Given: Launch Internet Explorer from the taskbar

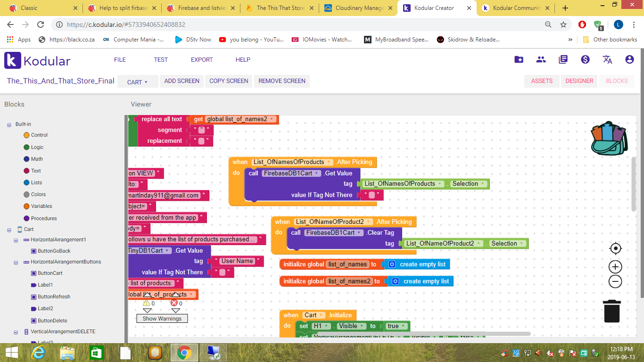Looking at the screenshot, I should 38,353.
